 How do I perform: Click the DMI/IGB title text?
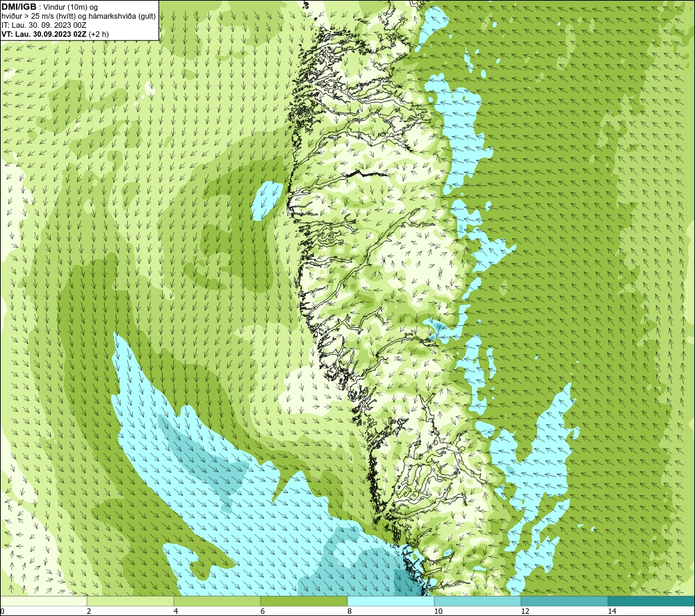pyautogui.click(x=19, y=7)
